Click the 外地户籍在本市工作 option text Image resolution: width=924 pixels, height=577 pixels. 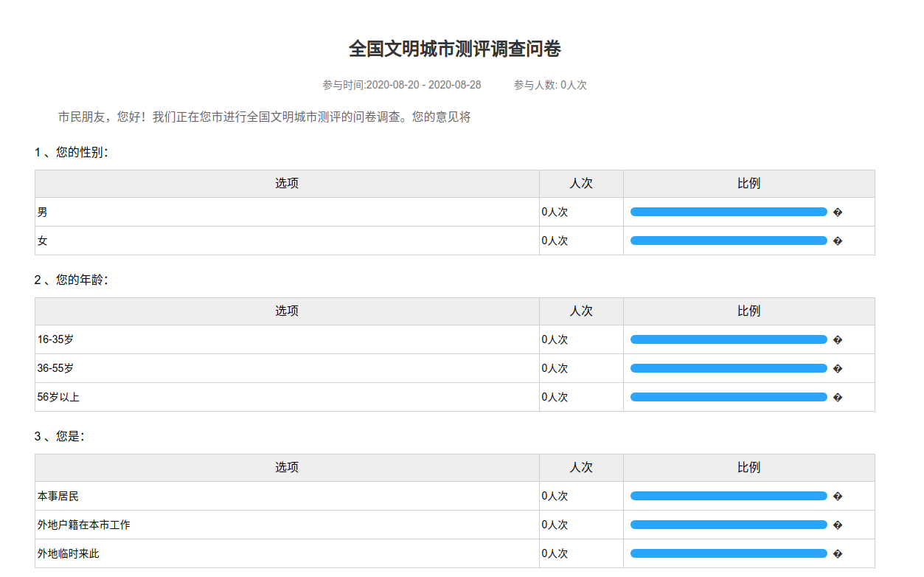(84, 525)
